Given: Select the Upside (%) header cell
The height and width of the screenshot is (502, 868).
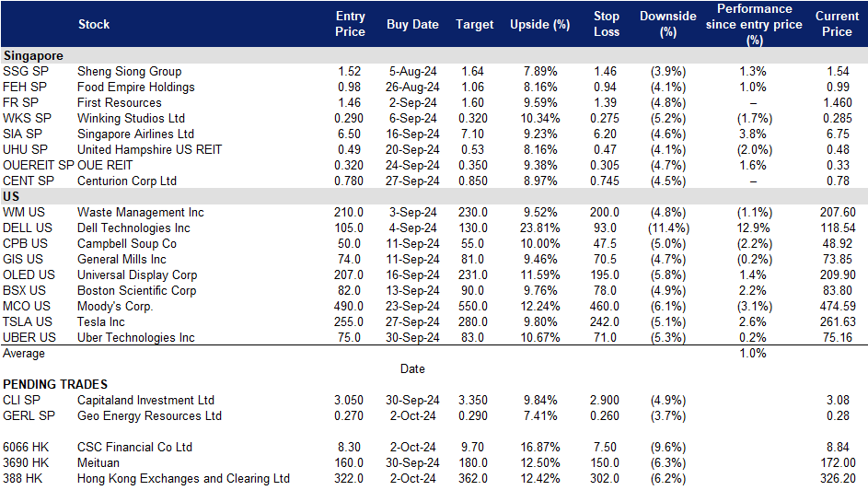Looking at the screenshot, I should coord(539,24).
